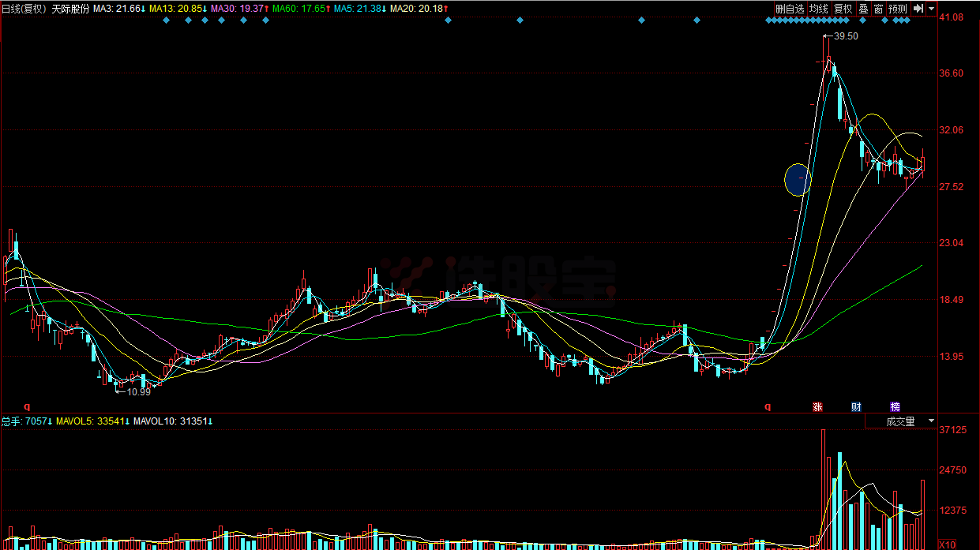Click the blue 财 financial marker icon
Image resolution: width=980 pixels, height=550 pixels.
(x=856, y=407)
